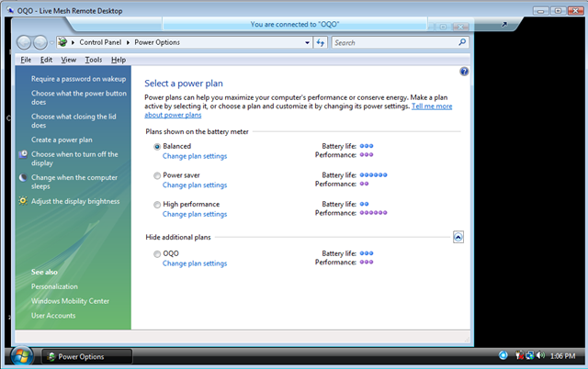Click Control Panel in the address bar

pos(100,42)
